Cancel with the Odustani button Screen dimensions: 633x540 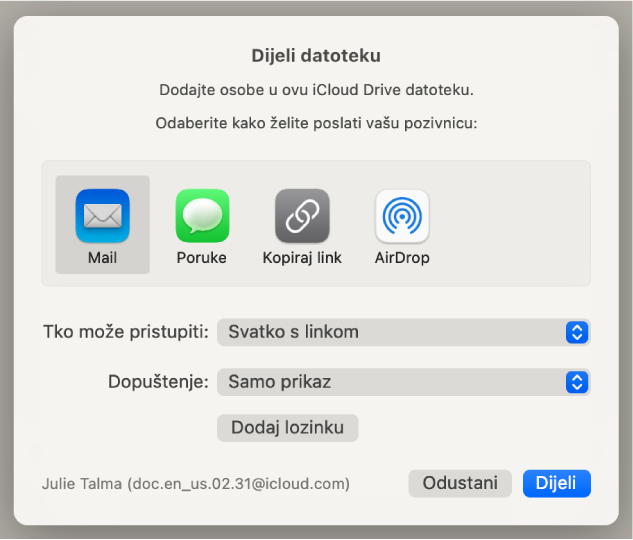[x=460, y=483]
